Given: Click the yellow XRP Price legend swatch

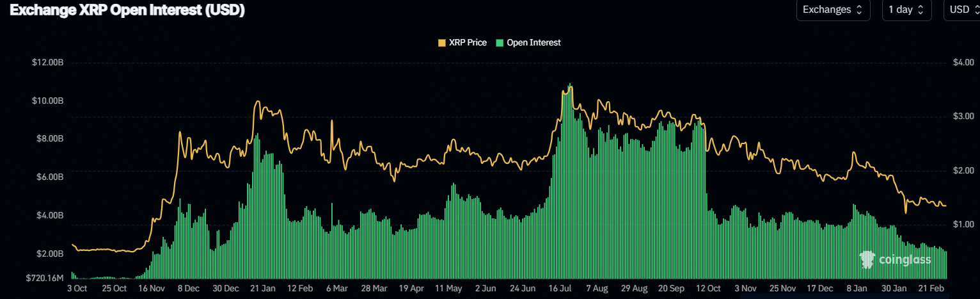Looking at the screenshot, I should pyautogui.click(x=441, y=43).
